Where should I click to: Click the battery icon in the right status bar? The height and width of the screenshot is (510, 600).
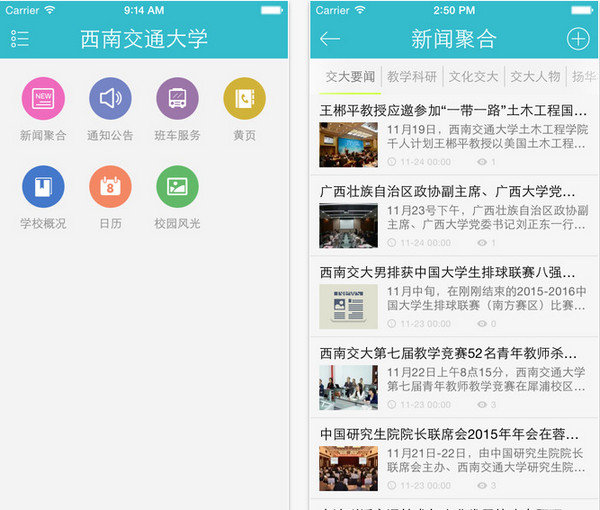[582, 10]
